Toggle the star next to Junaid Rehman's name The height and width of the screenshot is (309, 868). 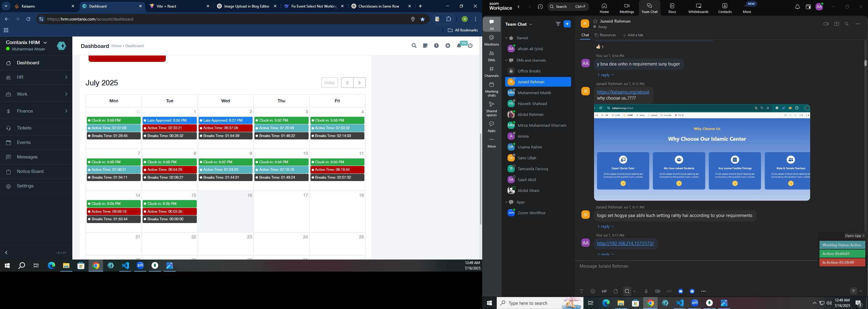596,21
